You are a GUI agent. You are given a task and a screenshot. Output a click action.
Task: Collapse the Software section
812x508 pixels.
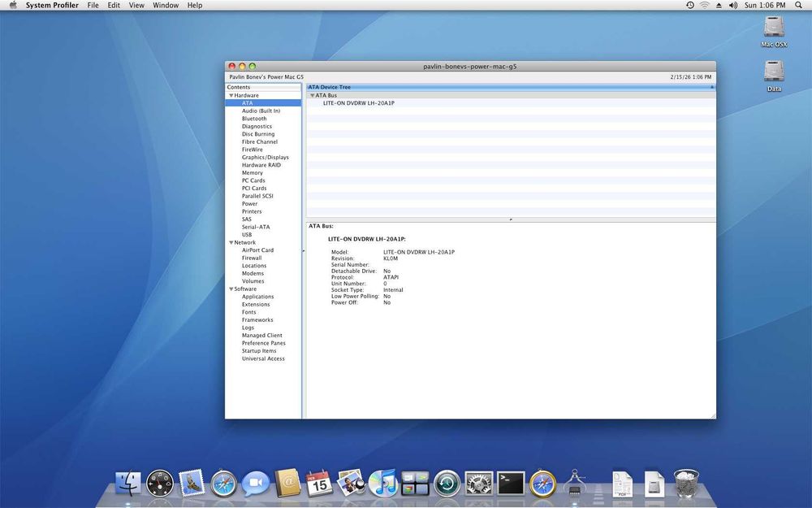click(x=231, y=289)
